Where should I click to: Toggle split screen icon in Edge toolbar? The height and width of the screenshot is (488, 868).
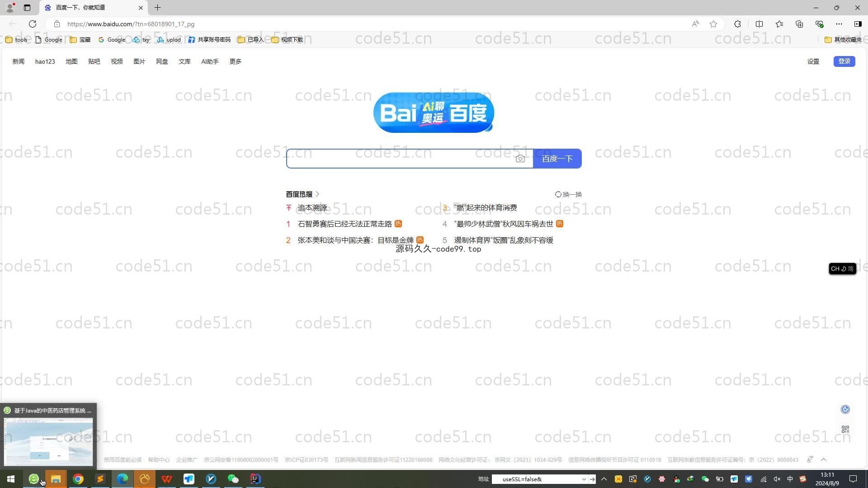(x=759, y=24)
